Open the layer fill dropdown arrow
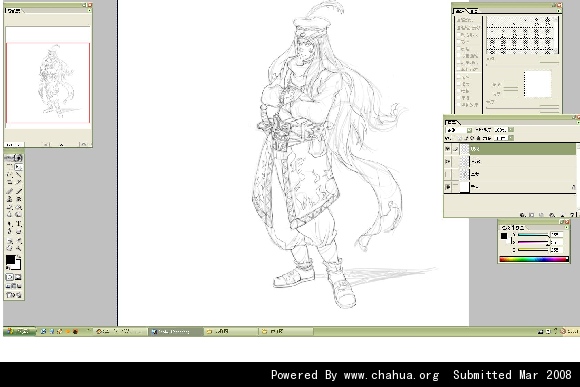Image resolution: width=580 pixels, height=387 pixels. pos(511,138)
